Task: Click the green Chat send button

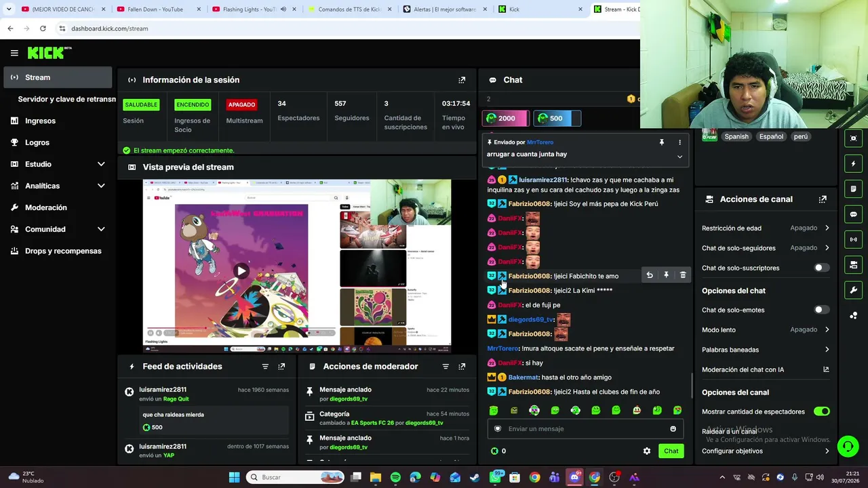Action: 671,451
